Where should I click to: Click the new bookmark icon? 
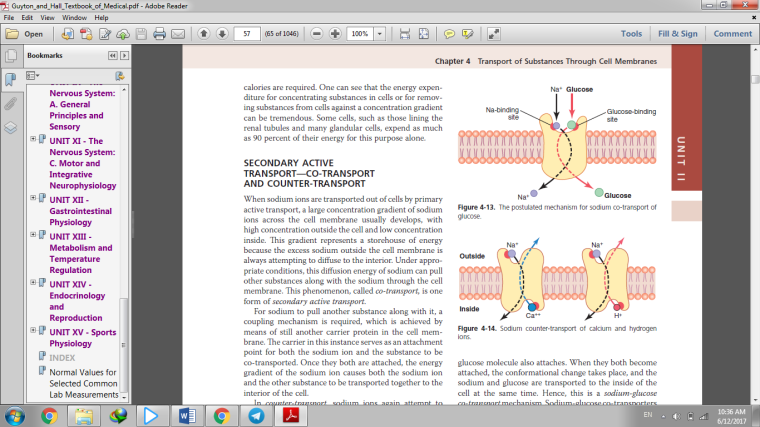[x=120, y=76]
